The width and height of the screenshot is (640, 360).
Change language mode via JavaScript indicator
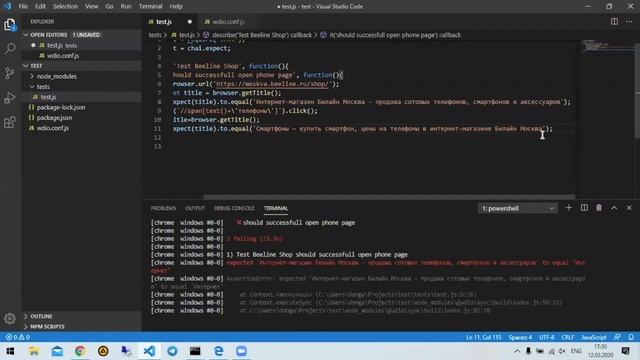594,337
